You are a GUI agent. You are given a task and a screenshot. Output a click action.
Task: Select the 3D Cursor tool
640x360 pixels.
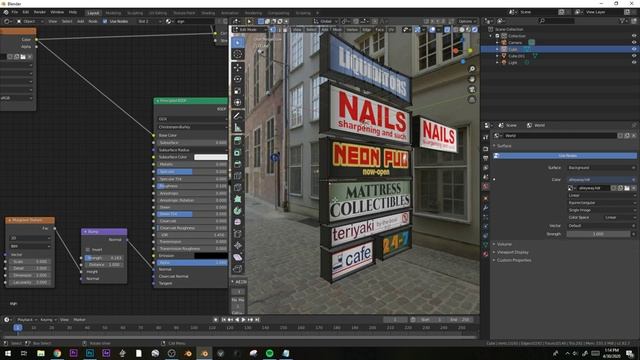pos(238,54)
